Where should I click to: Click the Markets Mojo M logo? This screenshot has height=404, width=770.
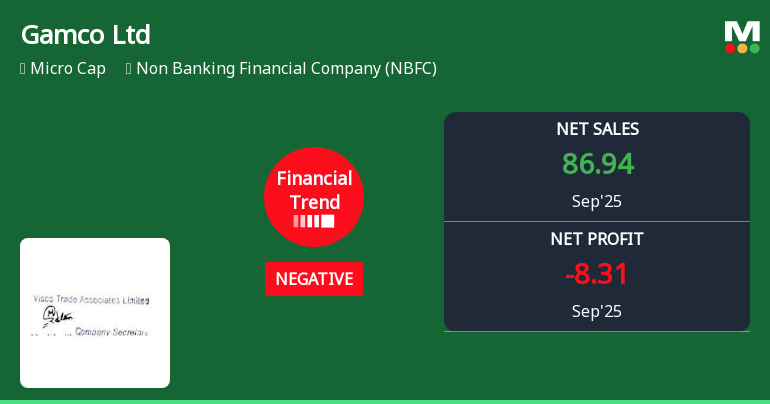[742, 31]
